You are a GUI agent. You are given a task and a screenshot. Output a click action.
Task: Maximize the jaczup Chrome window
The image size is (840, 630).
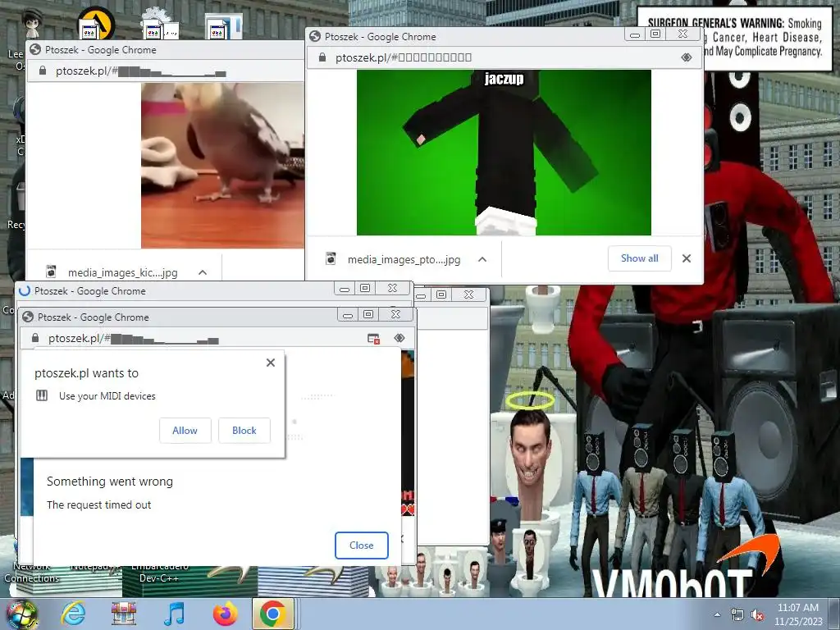655,34
